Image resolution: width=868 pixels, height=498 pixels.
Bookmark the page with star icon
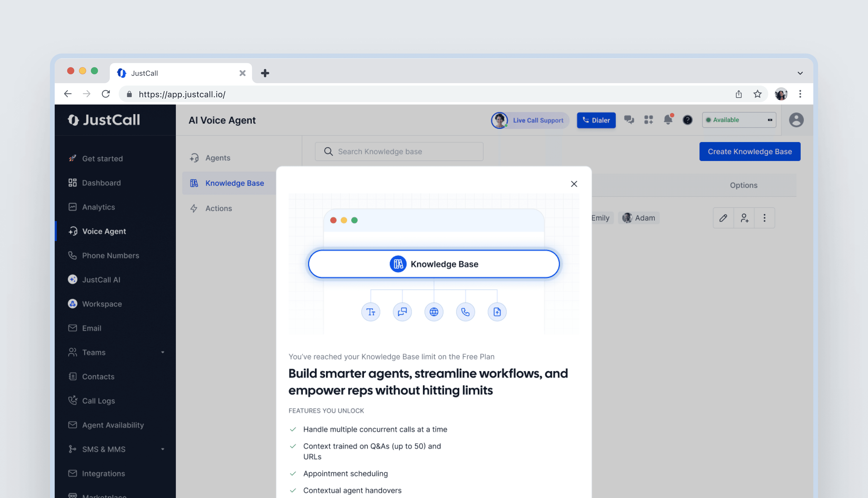click(x=758, y=94)
